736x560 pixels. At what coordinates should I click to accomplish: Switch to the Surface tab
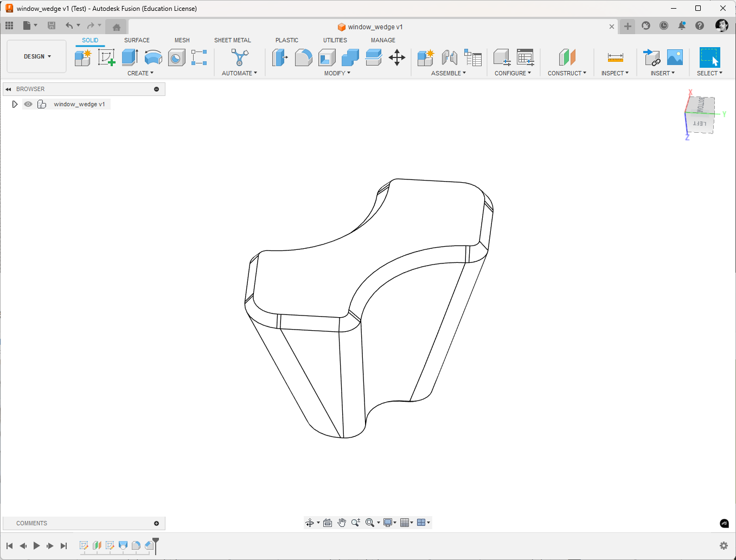click(137, 40)
